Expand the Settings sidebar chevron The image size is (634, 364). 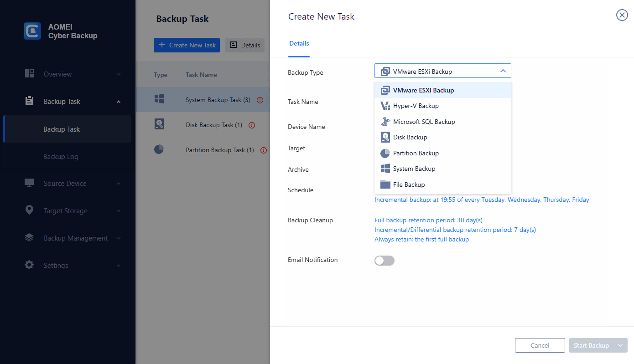pyautogui.click(x=119, y=266)
